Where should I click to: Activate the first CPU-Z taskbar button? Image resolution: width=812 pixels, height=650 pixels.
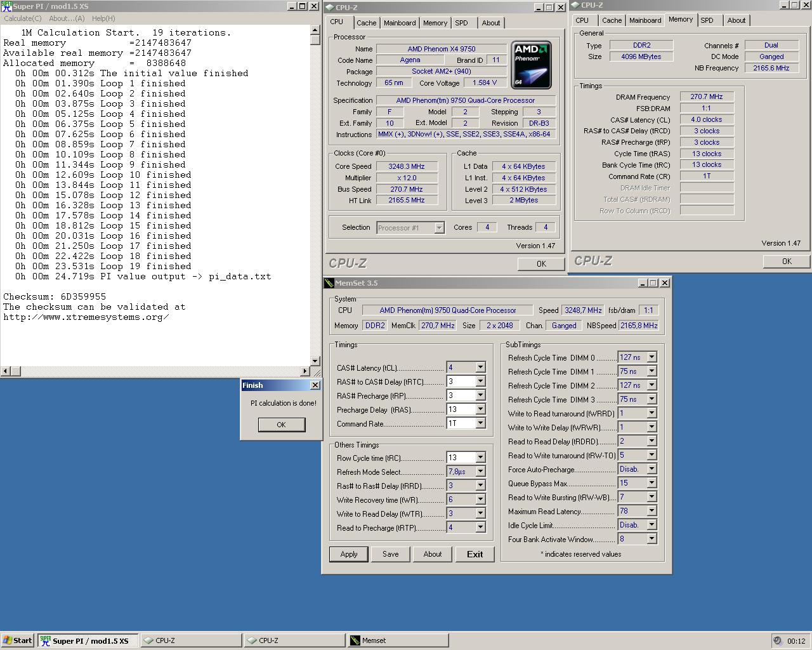[x=190, y=640]
